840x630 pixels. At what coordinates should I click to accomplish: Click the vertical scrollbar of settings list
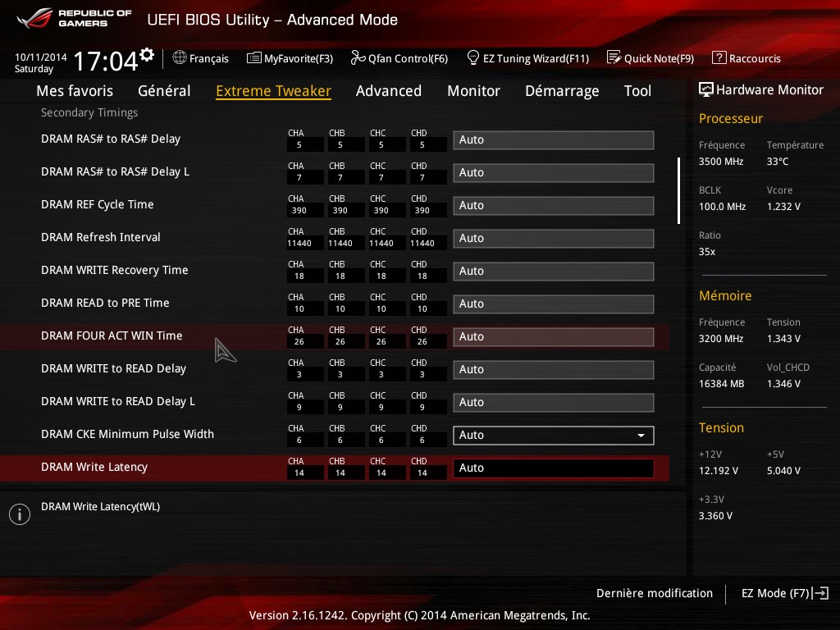point(678,191)
